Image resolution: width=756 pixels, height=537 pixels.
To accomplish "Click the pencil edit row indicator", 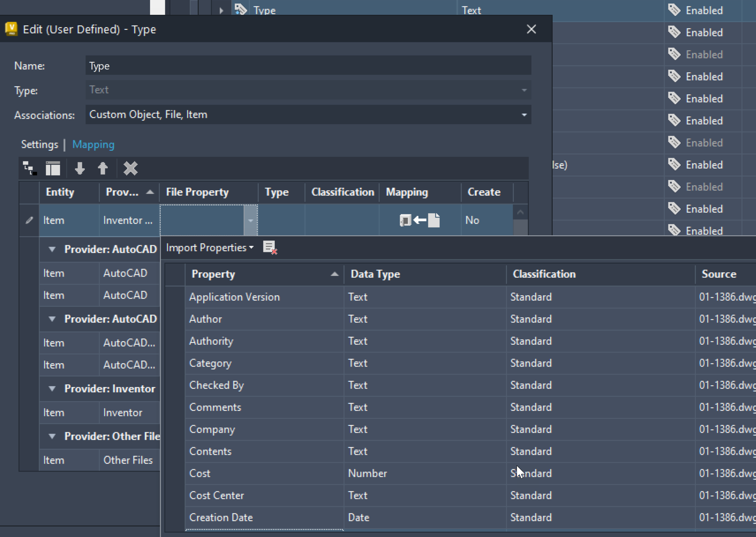I will click(x=29, y=220).
